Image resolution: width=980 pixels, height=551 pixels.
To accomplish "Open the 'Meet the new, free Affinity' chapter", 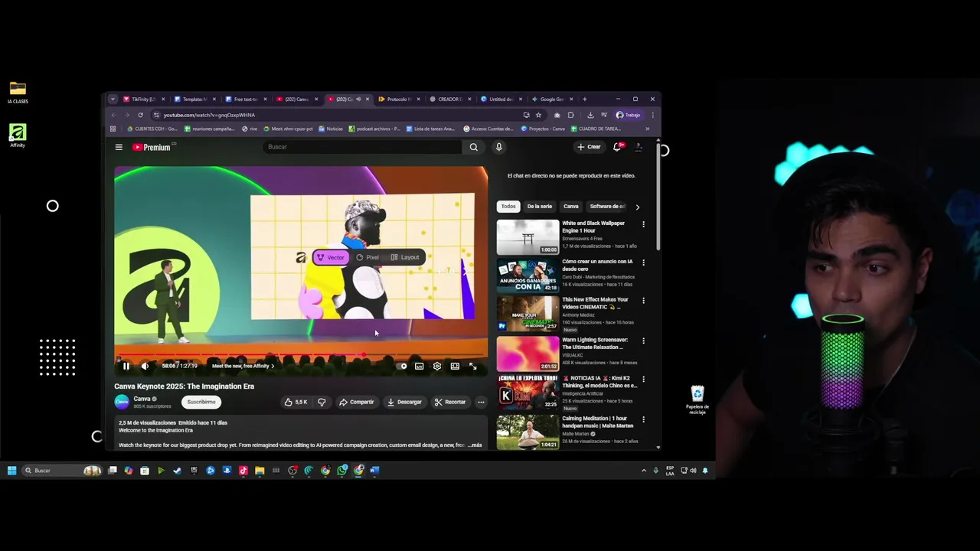I will coord(242,366).
